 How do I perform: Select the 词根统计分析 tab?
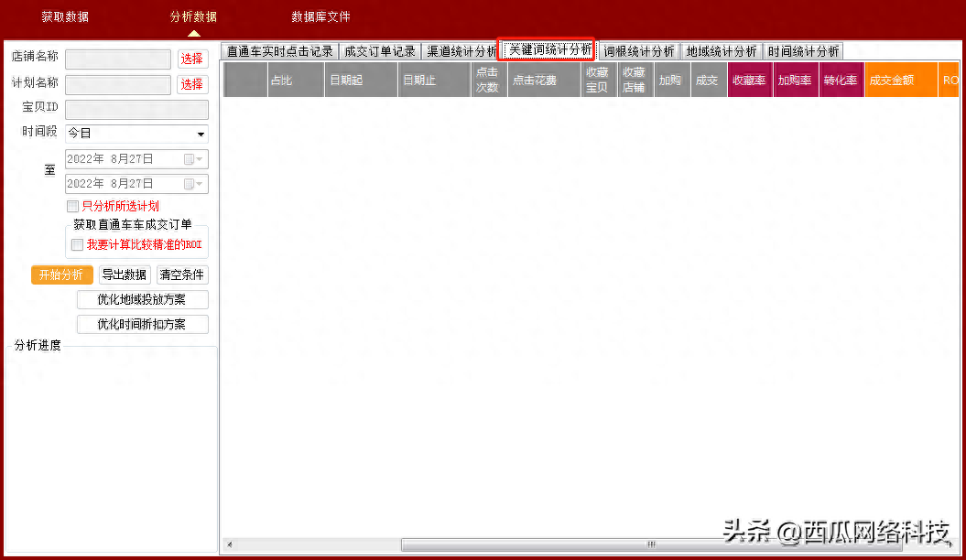pyautogui.click(x=638, y=52)
